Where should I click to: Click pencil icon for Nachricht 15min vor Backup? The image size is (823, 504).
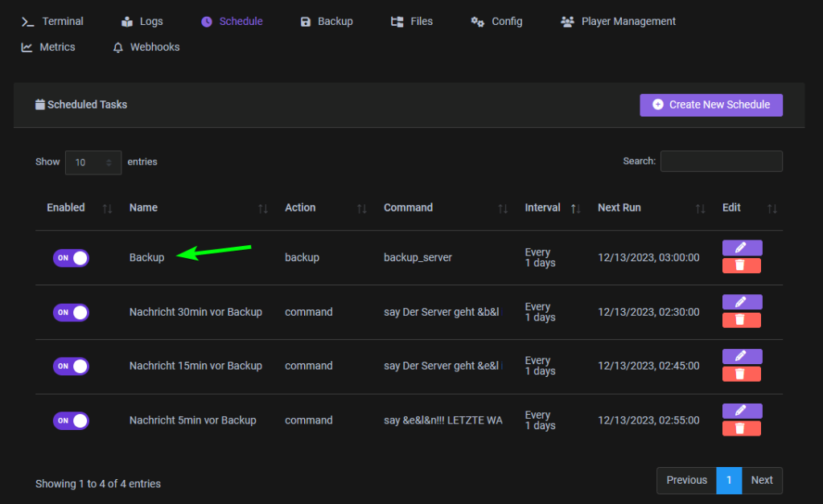coord(742,356)
